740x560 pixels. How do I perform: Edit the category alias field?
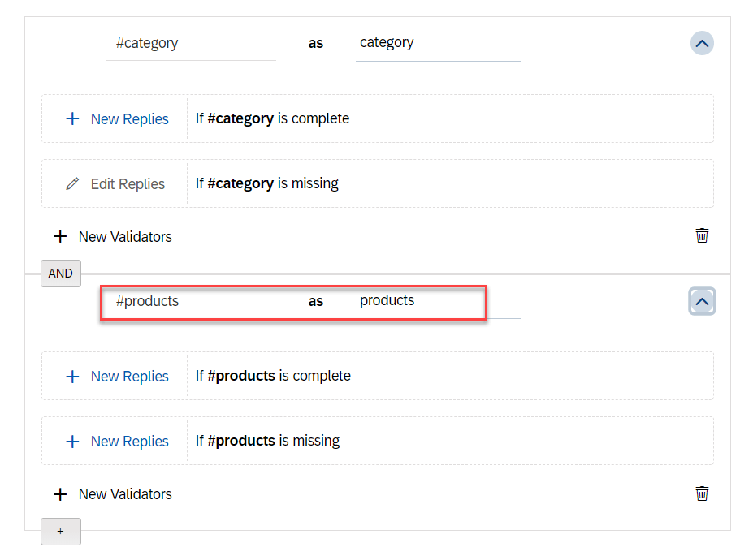point(438,43)
